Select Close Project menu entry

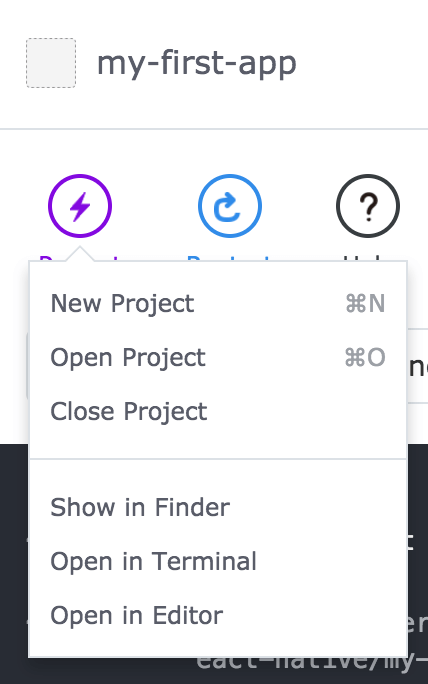click(218, 411)
